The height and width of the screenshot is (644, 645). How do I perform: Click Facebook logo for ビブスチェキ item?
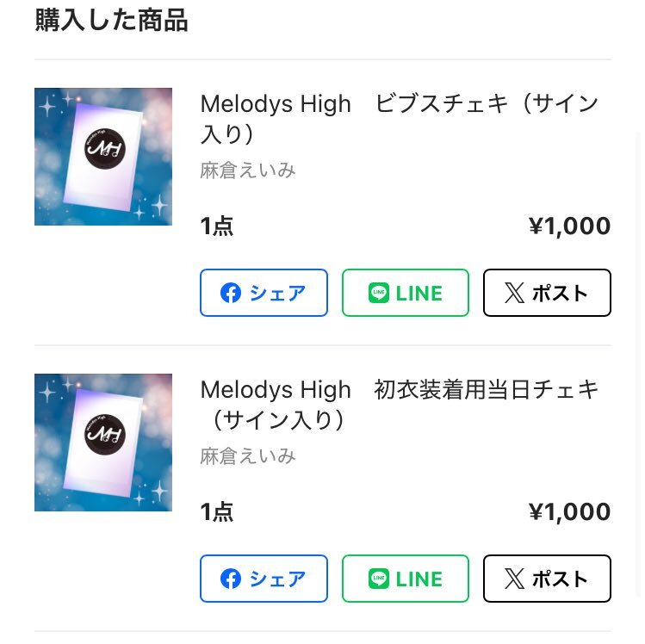[231, 294]
